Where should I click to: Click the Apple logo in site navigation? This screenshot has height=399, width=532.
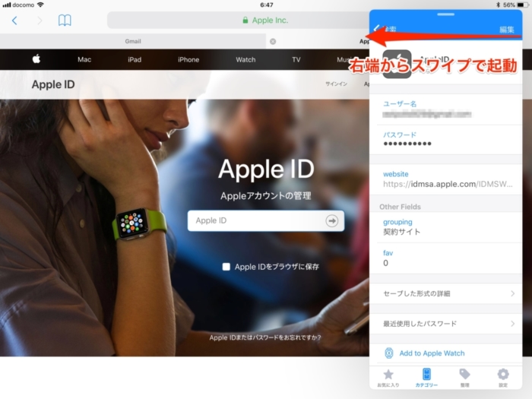tap(36, 59)
